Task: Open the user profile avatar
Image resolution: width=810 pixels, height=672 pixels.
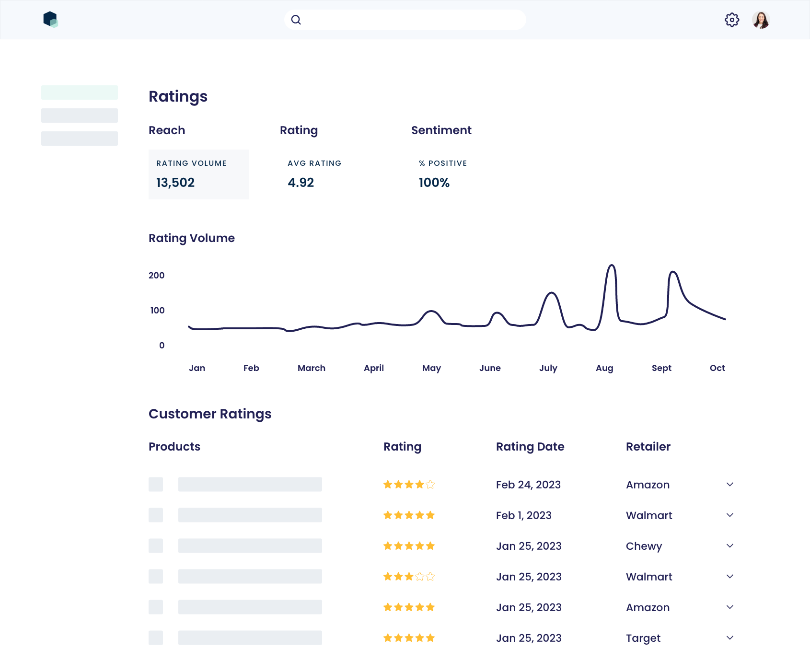Action: click(x=761, y=20)
